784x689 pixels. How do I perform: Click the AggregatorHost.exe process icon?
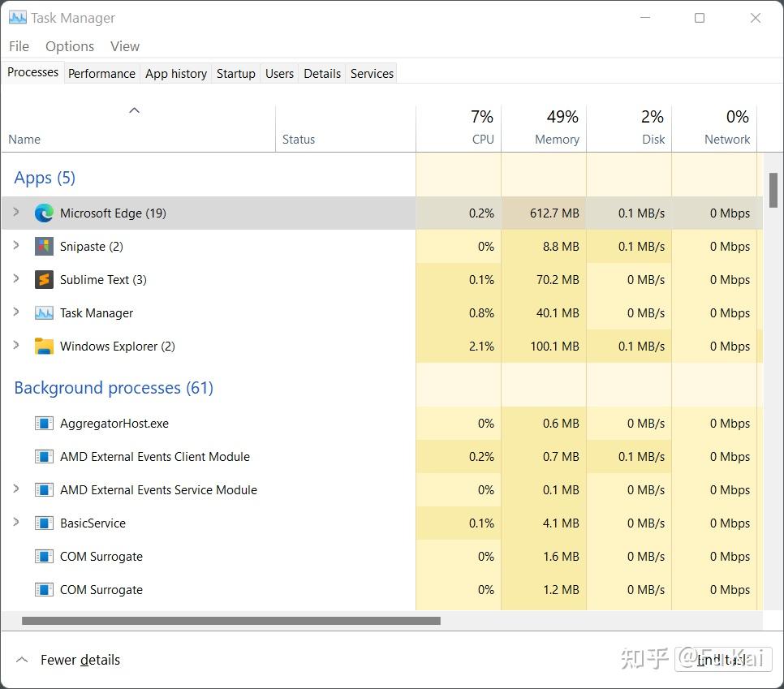coord(44,424)
